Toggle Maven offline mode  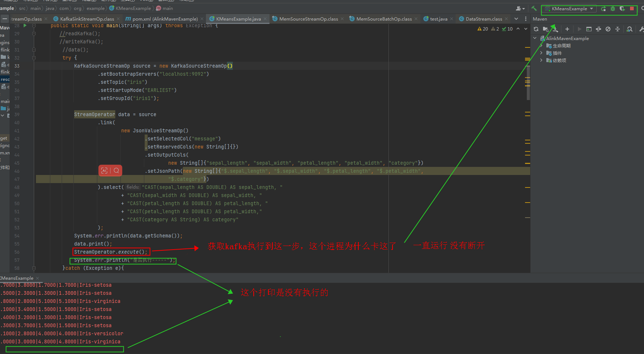click(x=598, y=29)
